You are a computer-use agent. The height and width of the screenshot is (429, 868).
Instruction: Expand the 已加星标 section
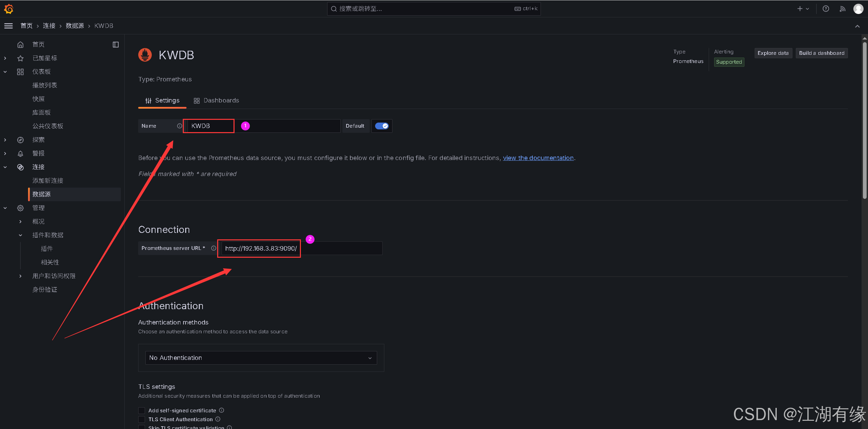(x=5, y=58)
